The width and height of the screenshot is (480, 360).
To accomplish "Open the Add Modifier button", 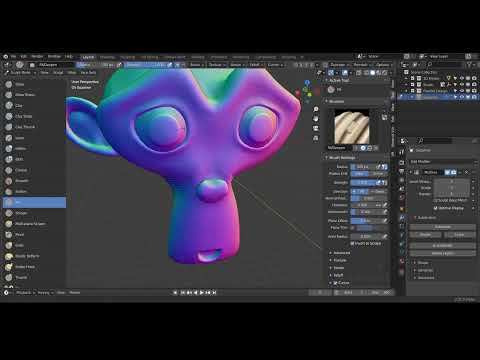I will click(x=443, y=162).
